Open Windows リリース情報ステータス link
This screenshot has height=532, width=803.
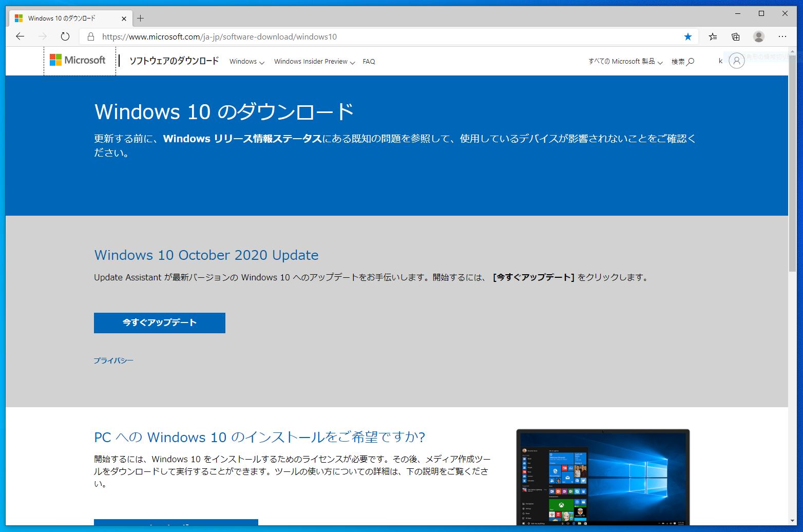[242, 139]
